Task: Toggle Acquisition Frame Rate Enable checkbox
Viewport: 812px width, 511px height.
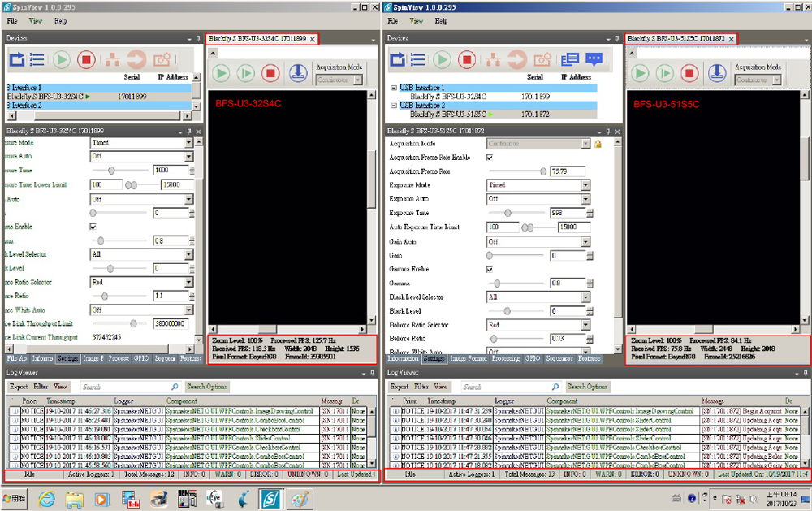Action: click(489, 158)
